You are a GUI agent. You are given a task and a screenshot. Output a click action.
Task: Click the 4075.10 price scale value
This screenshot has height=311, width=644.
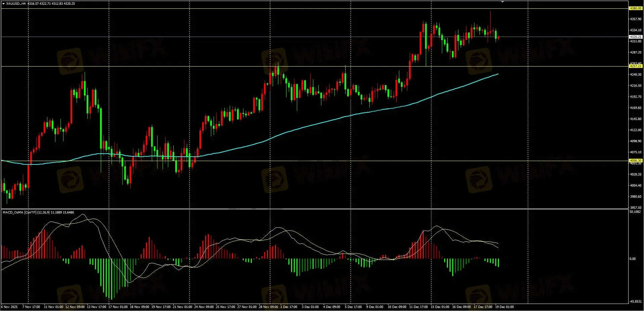pos(636,152)
